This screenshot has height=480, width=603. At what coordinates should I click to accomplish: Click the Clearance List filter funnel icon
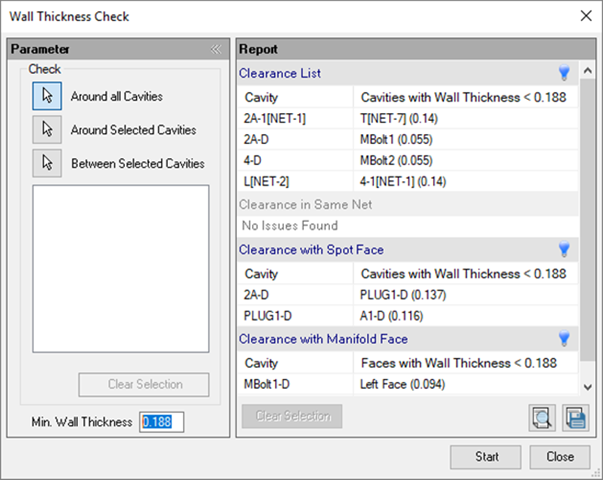[x=563, y=73]
